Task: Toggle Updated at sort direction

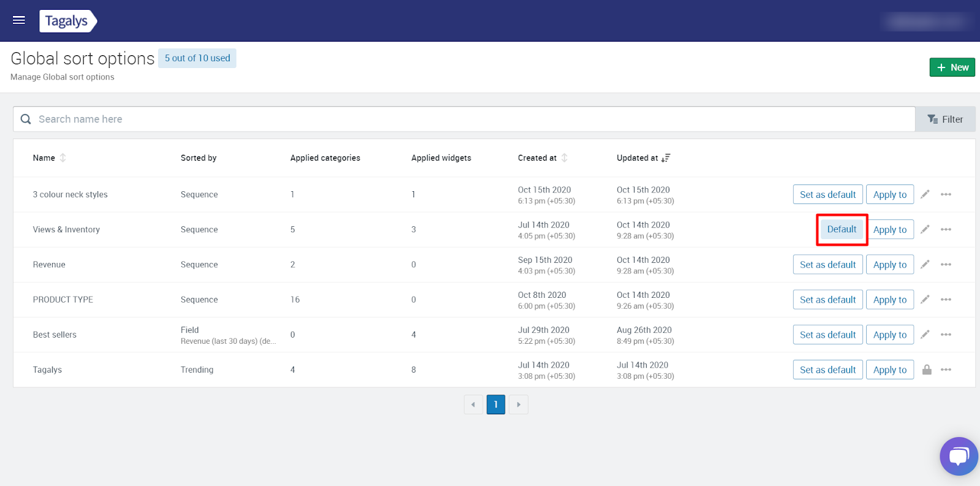Action: coord(643,158)
